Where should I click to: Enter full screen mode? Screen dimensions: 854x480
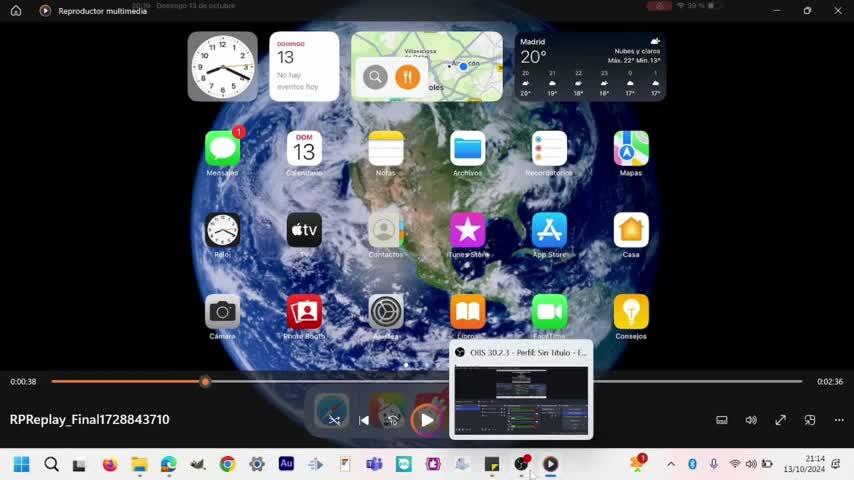tap(780, 420)
